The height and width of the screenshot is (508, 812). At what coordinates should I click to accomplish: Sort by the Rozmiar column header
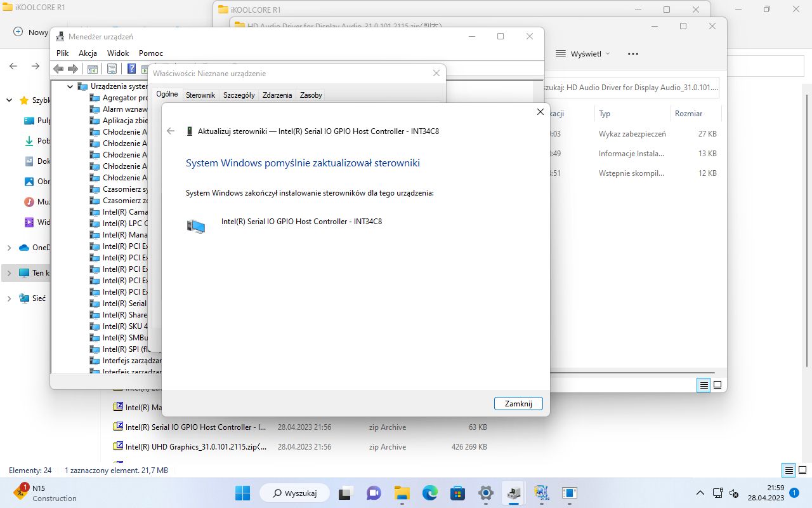pos(689,113)
